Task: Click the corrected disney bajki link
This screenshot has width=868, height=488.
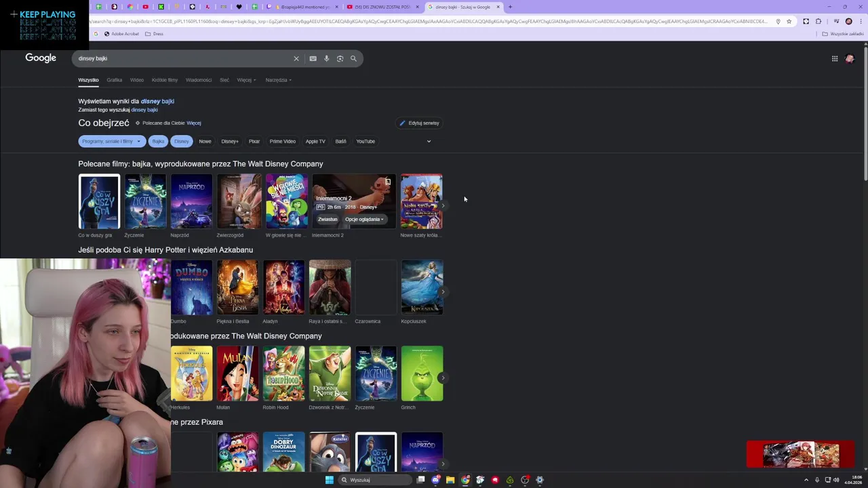Action: pyautogui.click(x=157, y=101)
